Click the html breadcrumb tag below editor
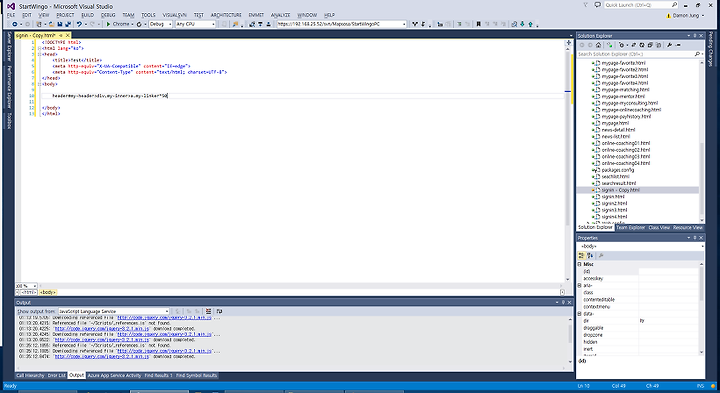The height and width of the screenshot is (393, 720). [28, 292]
